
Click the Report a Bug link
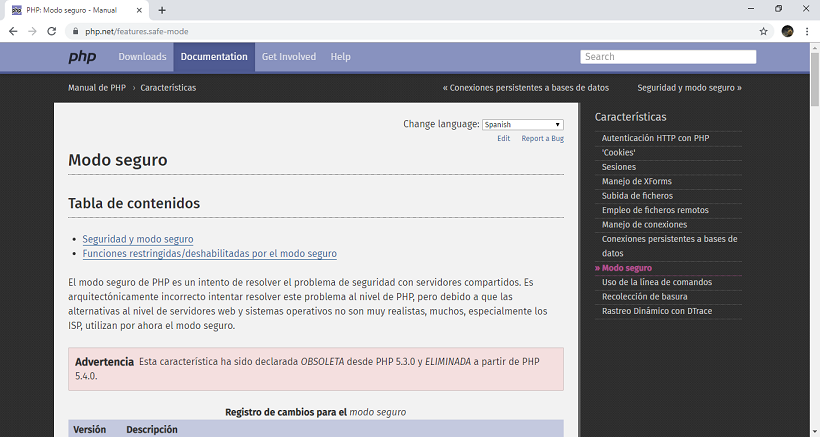click(x=542, y=139)
